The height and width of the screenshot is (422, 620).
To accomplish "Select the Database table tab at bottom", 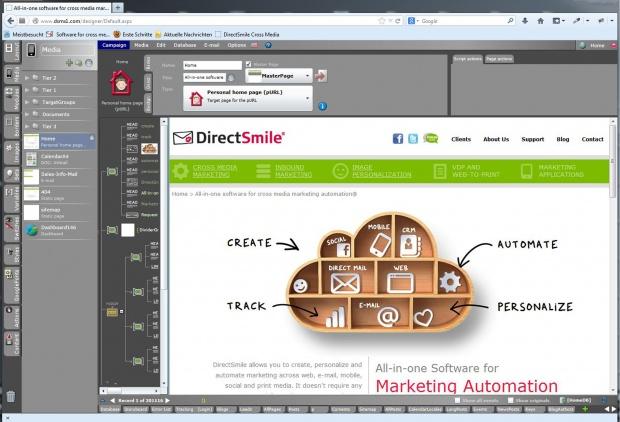I will coord(110,409).
